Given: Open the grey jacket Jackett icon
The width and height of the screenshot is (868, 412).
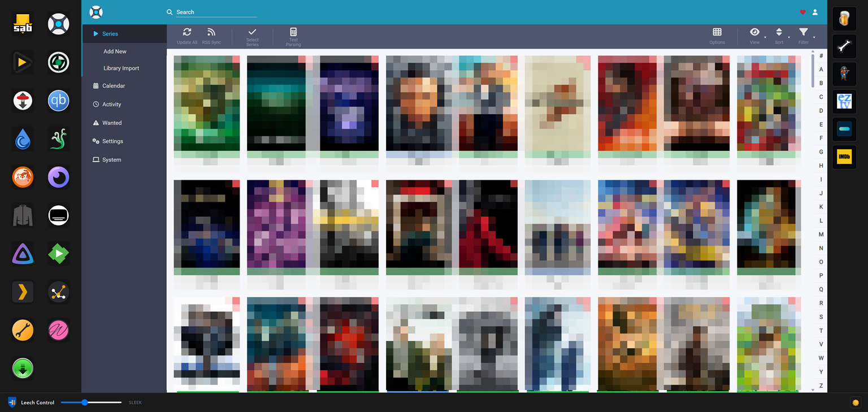Looking at the screenshot, I should tap(23, 215).
